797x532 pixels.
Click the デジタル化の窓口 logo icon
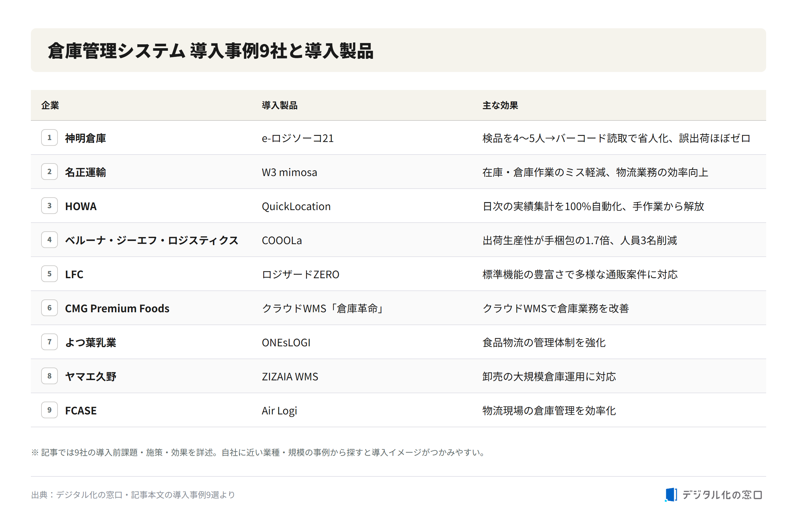click(x=671, y=495)
